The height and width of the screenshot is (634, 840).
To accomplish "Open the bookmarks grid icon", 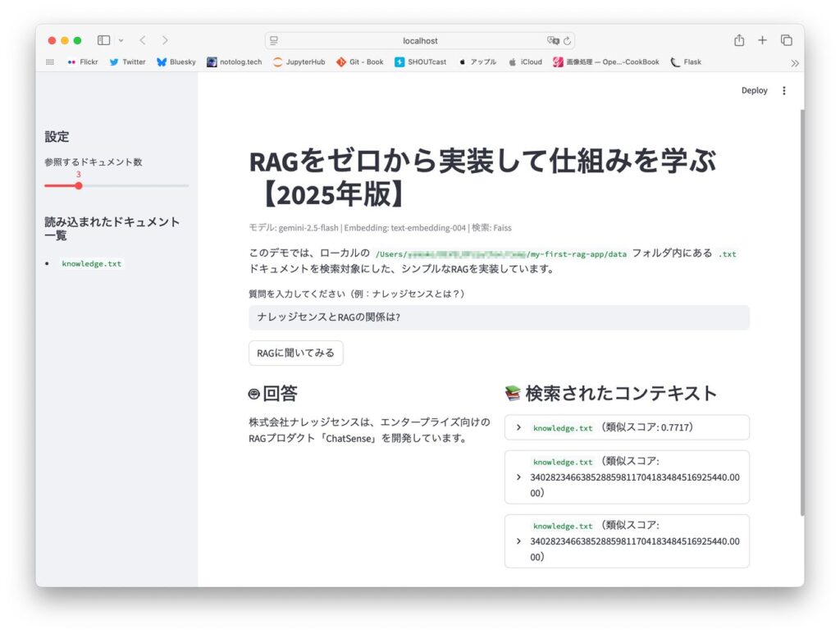I will (50, 62).
